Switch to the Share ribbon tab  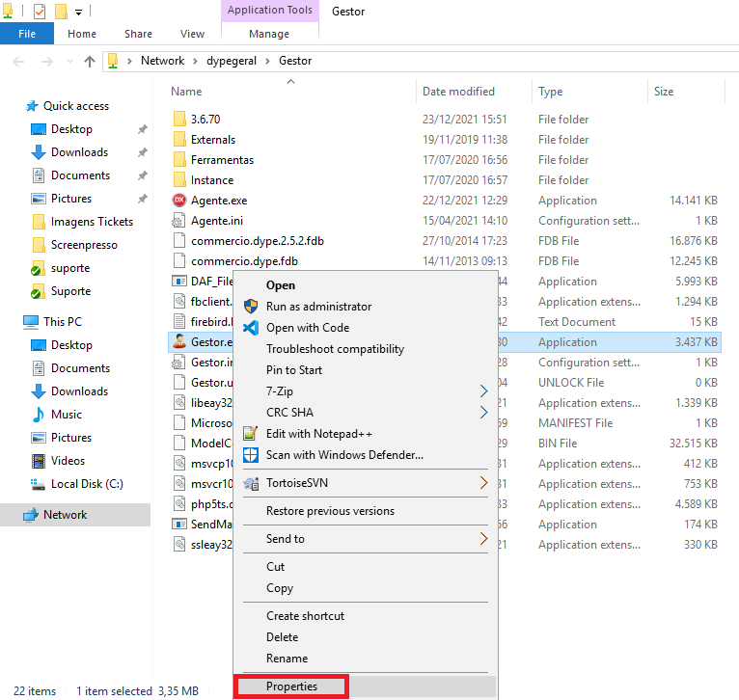click(x=139, y=34)
